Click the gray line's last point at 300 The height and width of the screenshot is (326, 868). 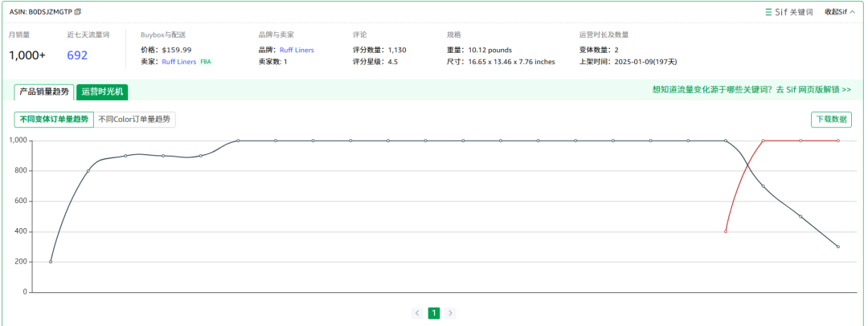click(838, 247)
